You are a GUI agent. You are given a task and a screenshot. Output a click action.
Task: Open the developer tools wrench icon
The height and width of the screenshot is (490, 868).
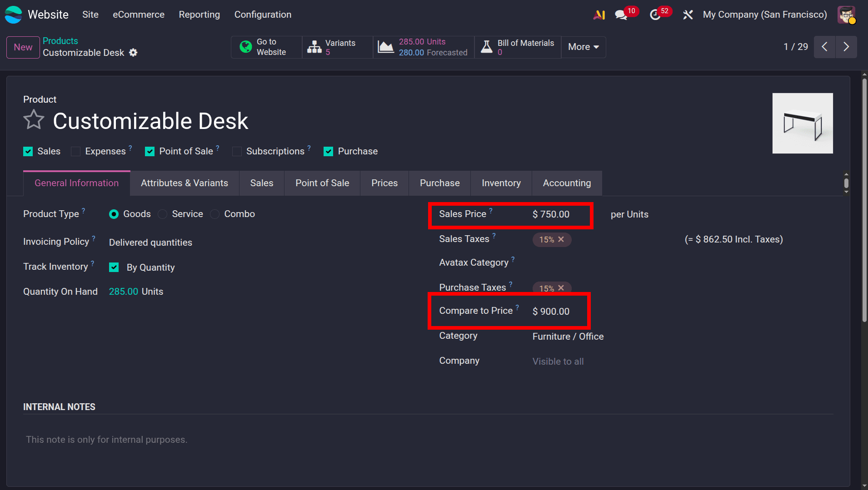click(688, 15)
